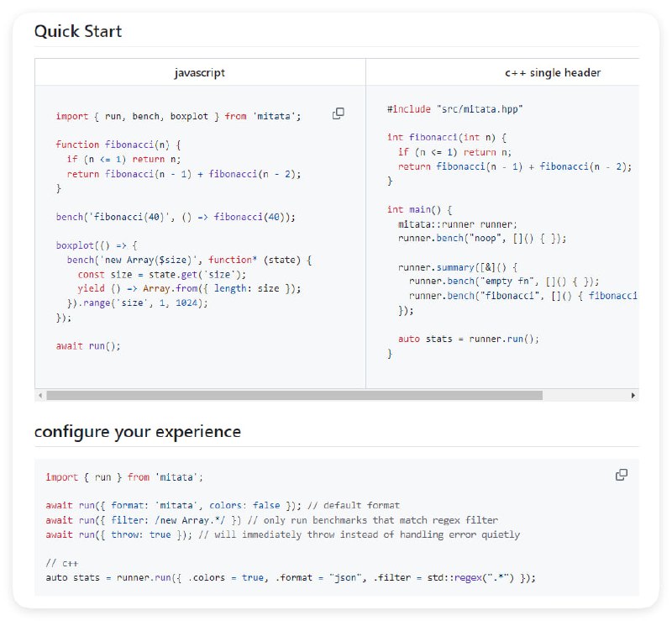Click the configure your experience heading

click(x=137, y=432)
